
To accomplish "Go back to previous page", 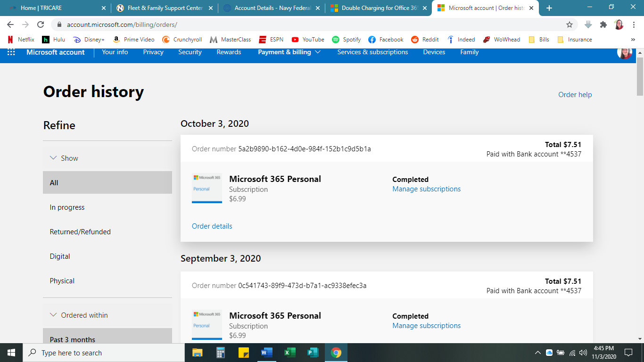I will (x=10, y=25).
